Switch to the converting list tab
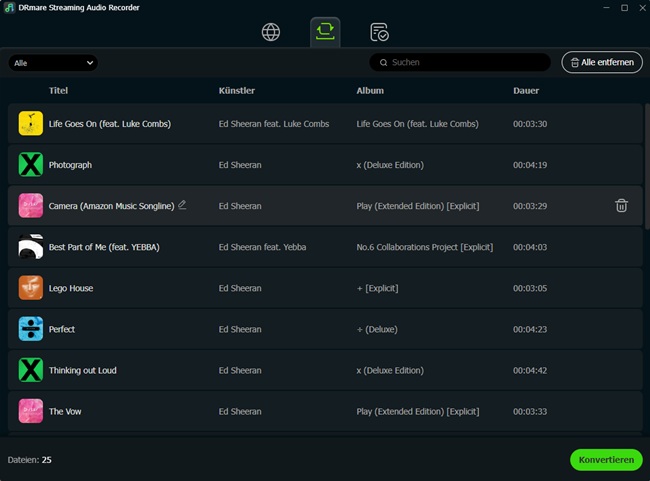650x481 pixels. click(x=325, y=32)
